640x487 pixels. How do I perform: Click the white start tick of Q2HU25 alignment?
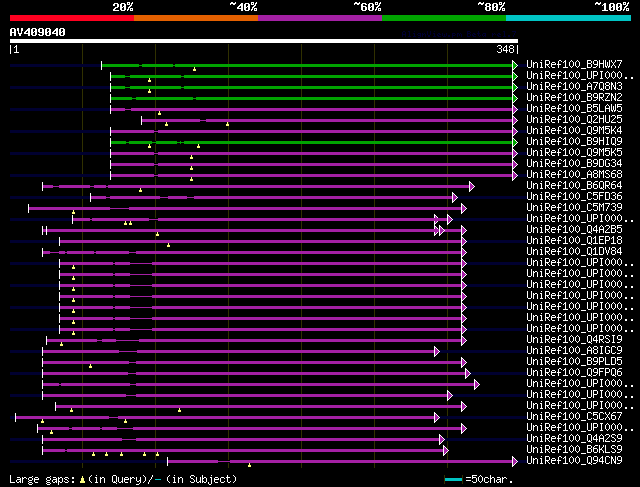142,120
